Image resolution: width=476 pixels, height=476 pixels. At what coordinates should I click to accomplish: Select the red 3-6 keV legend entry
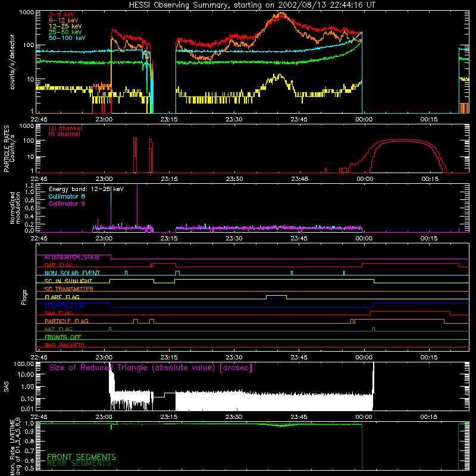(x=61, y=14)
